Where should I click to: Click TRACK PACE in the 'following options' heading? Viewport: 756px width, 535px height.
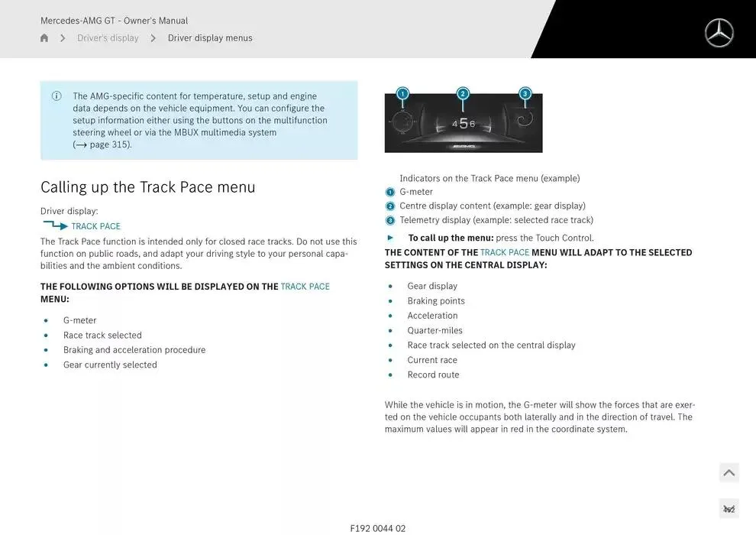305,287
